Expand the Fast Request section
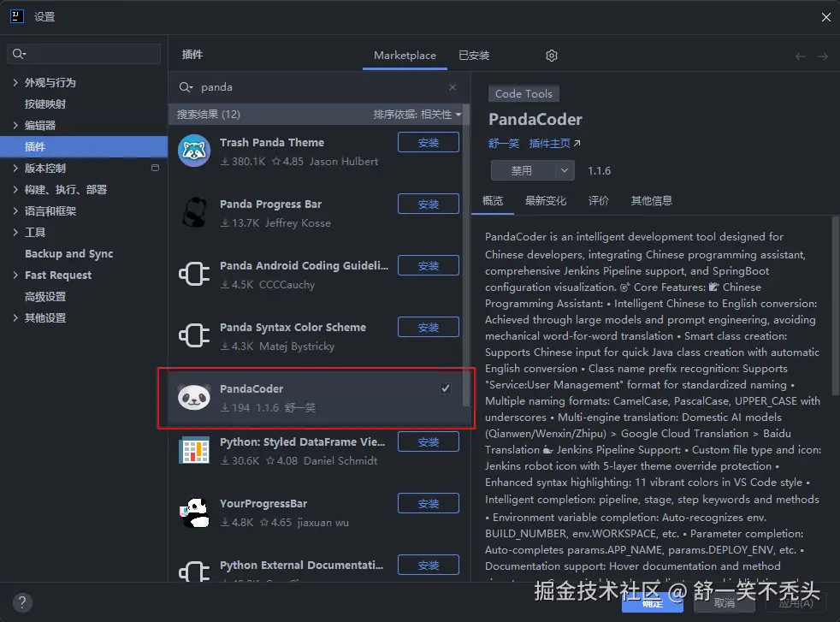The image size is (840, 622). (x=15, y=275)
